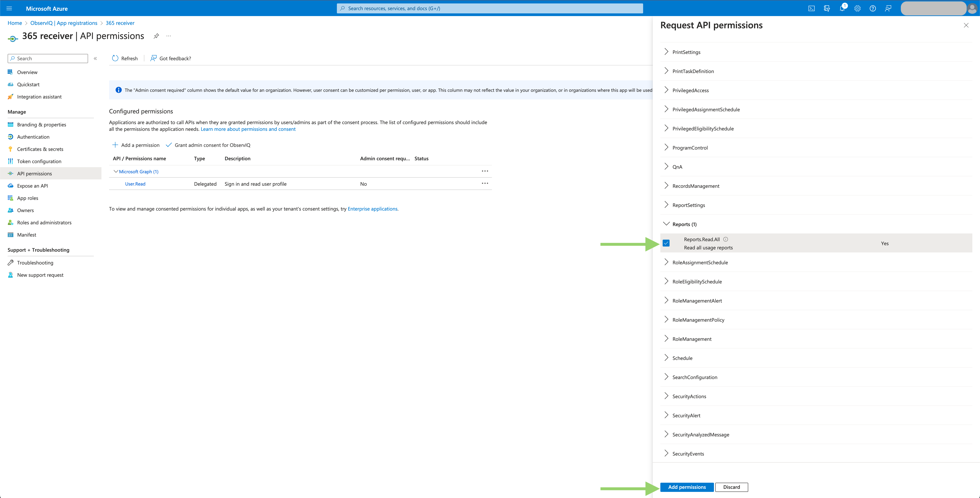Expand the SecurityActions permission group
This screenshot has height=498, width=980.
coord(666,396)
